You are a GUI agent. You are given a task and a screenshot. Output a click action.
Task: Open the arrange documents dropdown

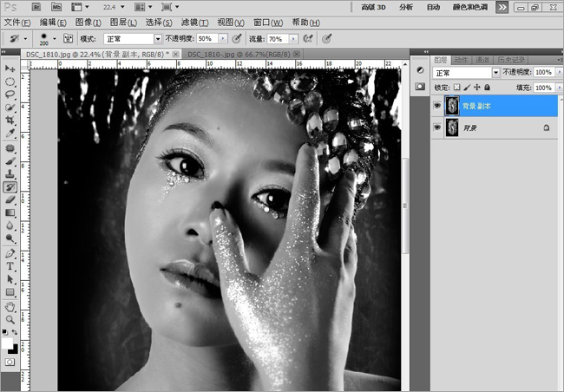tap(150, 7)
